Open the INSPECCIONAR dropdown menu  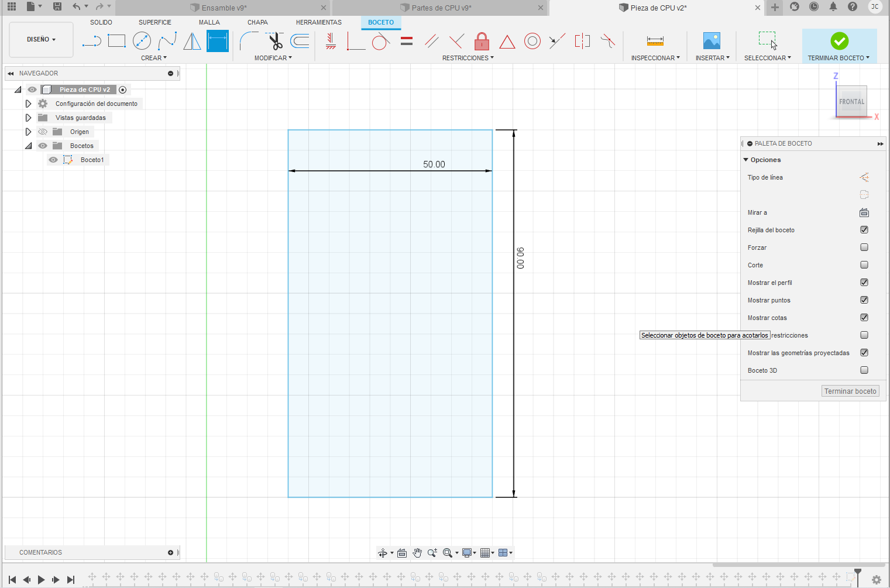point(655,58)
